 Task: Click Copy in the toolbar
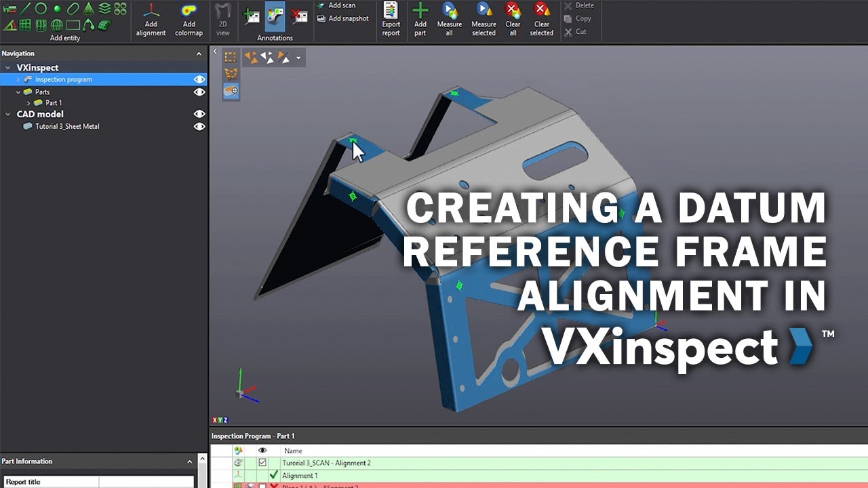(x=578, y=19)
